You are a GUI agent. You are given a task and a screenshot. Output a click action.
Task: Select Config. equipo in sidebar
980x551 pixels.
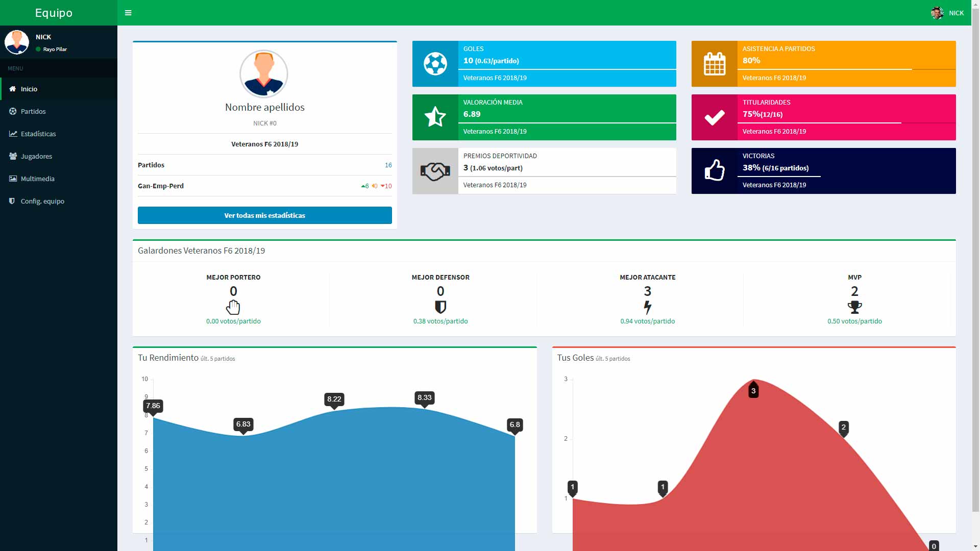tap(42, 201)
